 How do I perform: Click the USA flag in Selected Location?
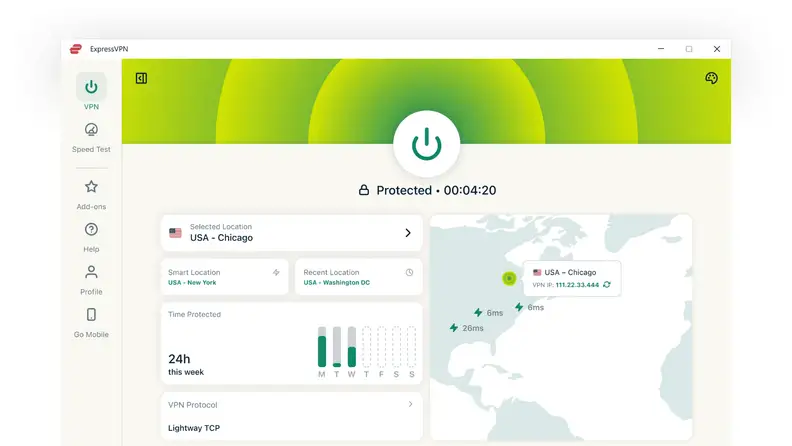(175, 233)
